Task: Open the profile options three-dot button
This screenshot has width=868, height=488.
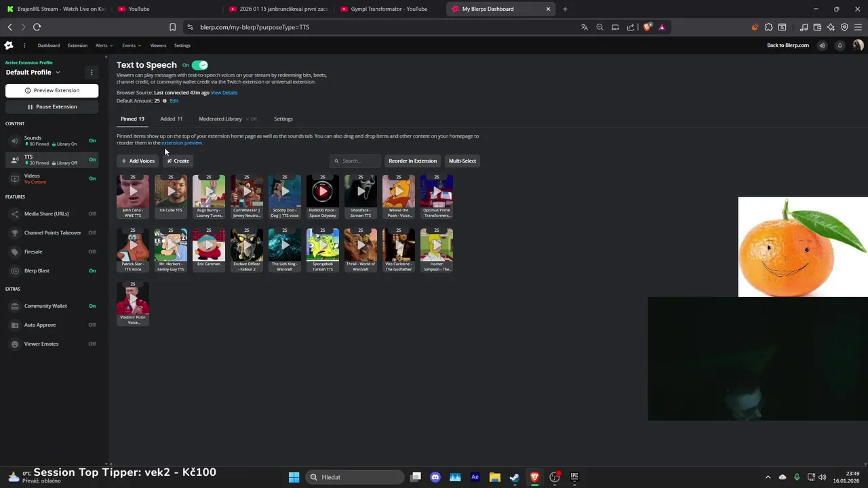Action: click(92, 72)
